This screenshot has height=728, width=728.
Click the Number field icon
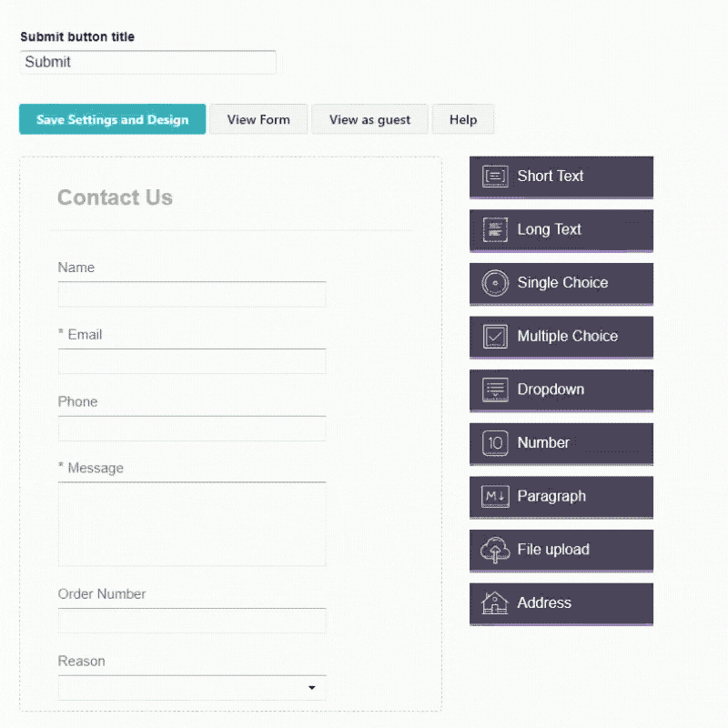495,443
